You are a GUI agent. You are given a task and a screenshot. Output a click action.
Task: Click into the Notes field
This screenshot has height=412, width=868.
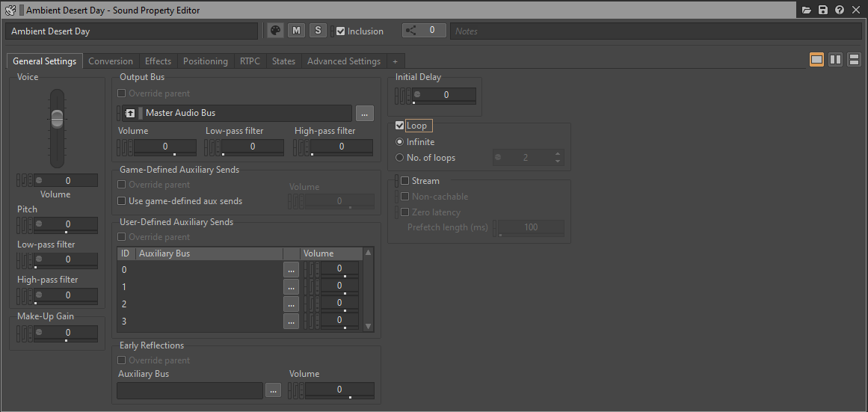656,31
